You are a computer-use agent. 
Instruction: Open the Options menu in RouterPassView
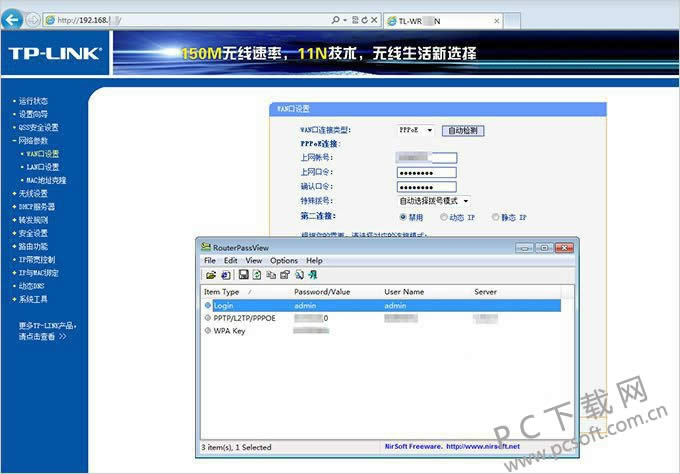coord(284,261)
